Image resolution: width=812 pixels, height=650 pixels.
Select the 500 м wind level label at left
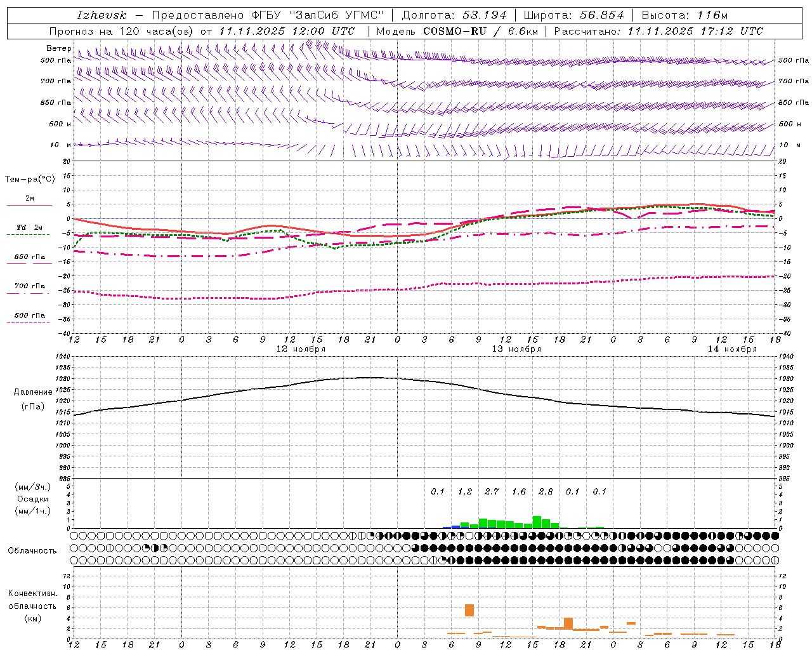[60, 124]
